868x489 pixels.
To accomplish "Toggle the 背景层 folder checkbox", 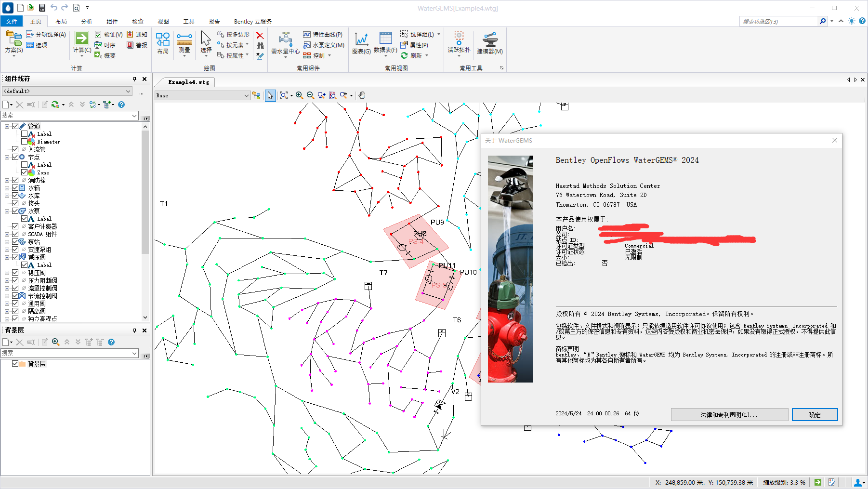I will [x=15, y=364].
